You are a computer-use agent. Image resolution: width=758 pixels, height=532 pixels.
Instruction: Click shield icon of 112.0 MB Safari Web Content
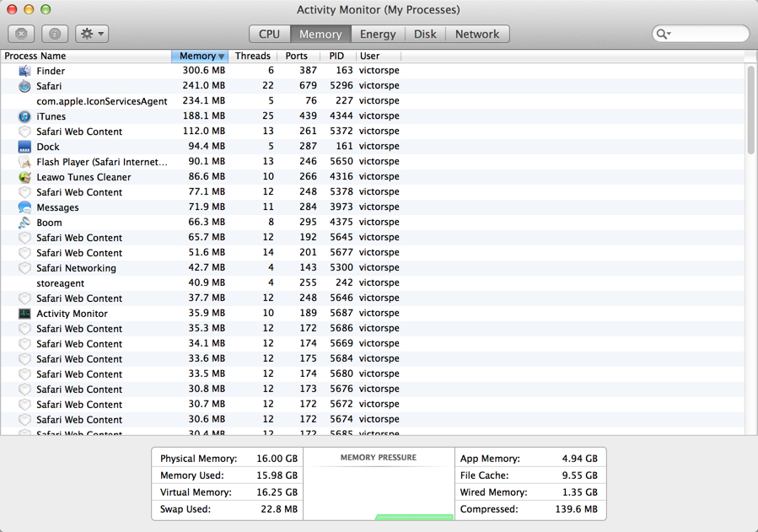(24, 132)
